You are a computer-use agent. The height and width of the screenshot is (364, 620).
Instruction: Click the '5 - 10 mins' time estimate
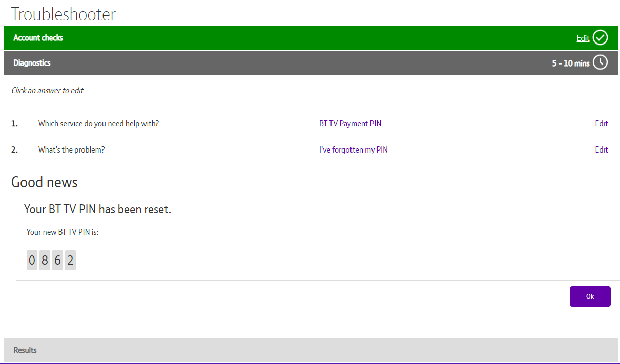click(x=570, y=63)
